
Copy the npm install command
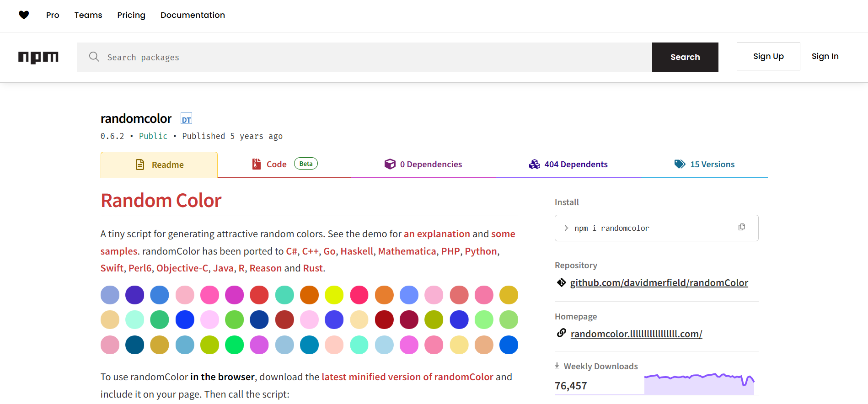coord(742,227)
